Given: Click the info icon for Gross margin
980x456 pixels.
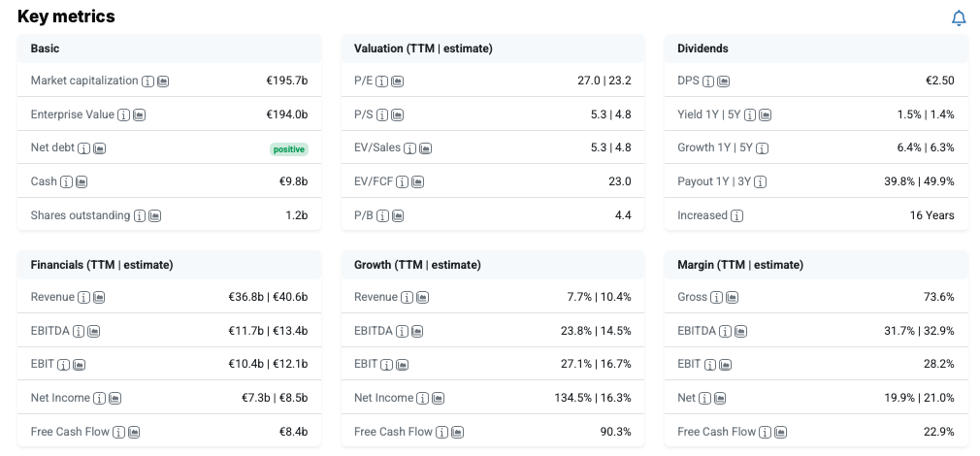Looking at the screenshot, I should point(716,298).
